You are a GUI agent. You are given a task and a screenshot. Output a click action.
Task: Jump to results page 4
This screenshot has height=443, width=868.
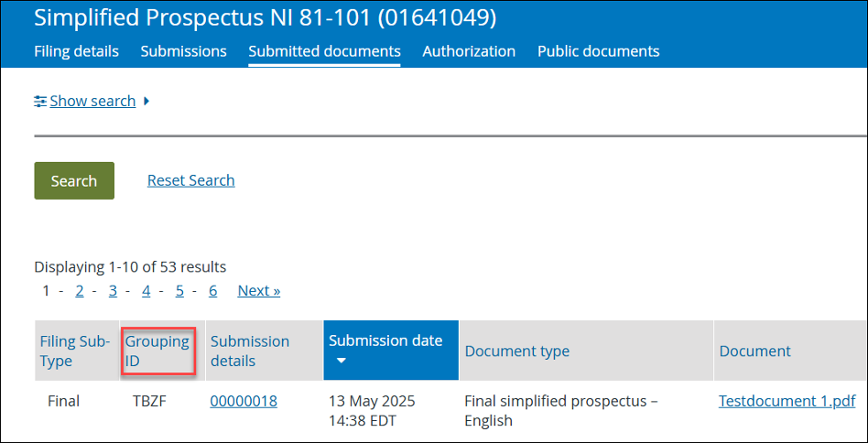[146, 291]
